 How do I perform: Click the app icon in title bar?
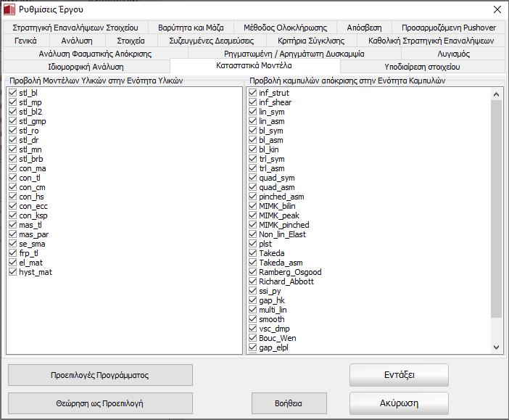coord(9,9)
